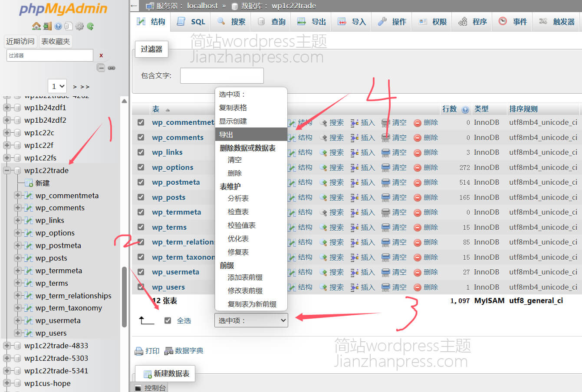Click the 新建数据表 button

[x=166, y=373]
